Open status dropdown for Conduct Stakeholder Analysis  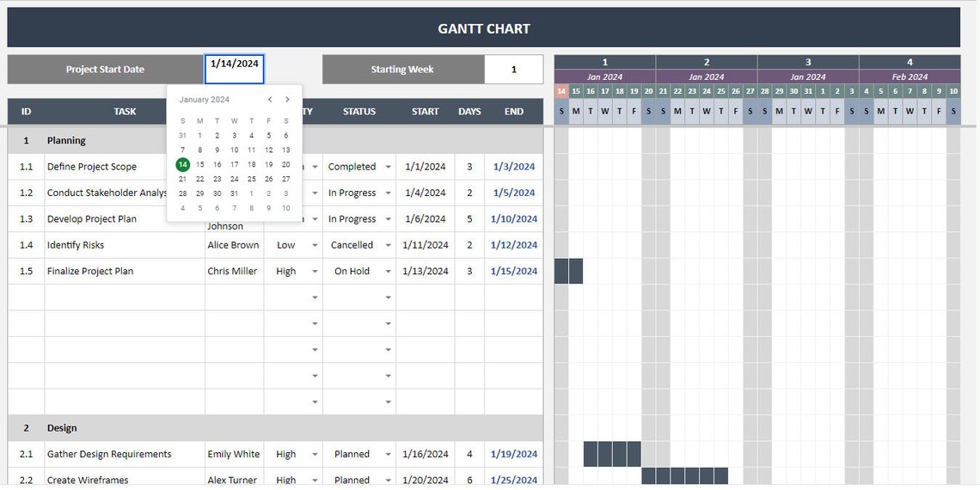coord(388,193)
